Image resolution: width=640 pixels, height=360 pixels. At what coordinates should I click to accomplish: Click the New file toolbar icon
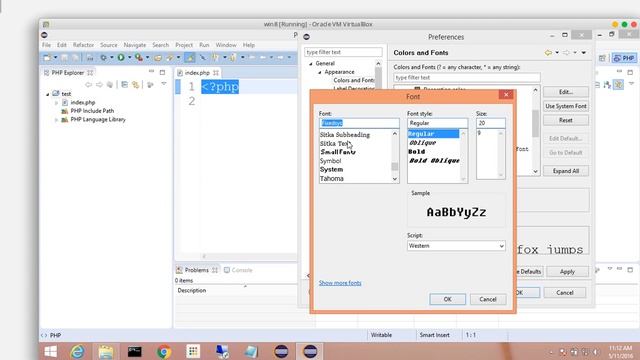[x=47, y=58]
